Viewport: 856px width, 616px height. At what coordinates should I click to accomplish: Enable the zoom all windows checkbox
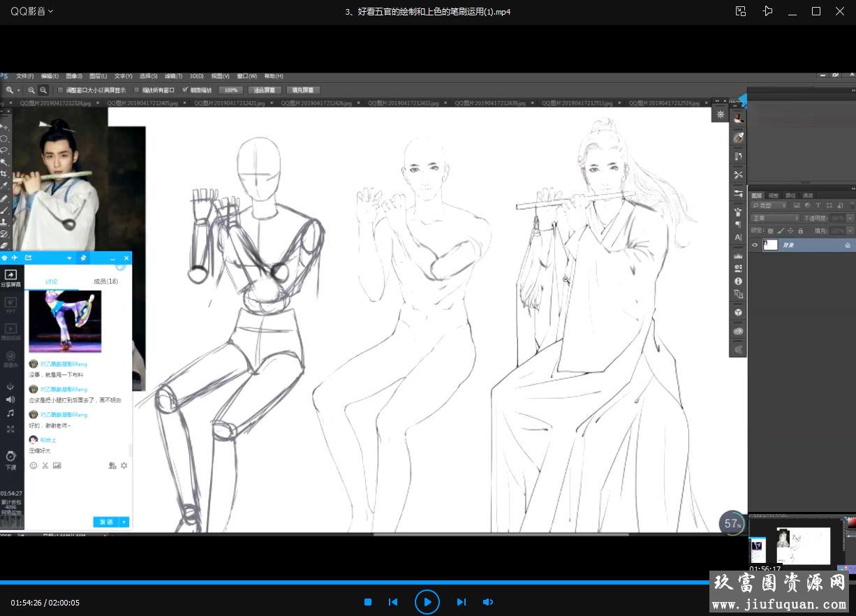137,90
